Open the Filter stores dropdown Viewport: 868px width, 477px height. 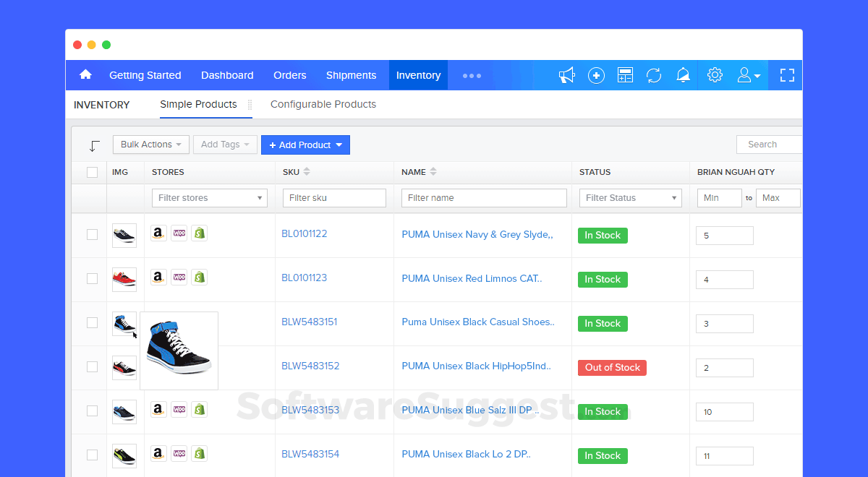[209, 198]
